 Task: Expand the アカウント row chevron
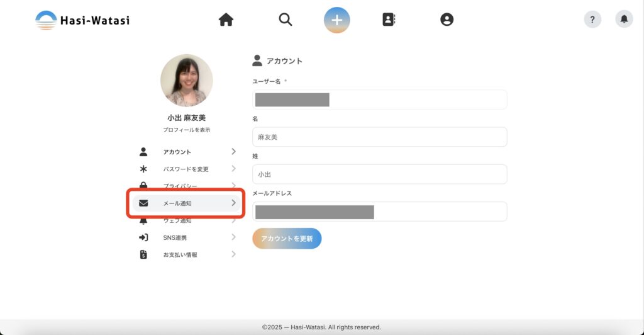[233, 152]
